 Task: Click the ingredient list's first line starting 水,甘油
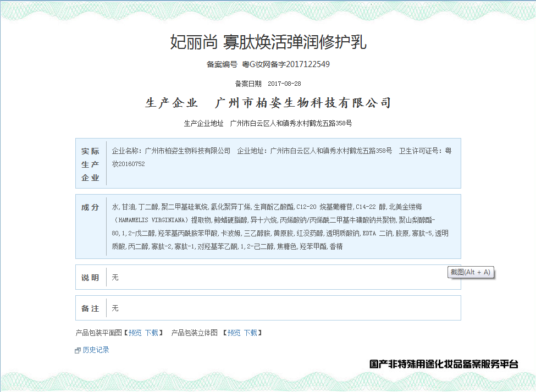coord(267,207)
